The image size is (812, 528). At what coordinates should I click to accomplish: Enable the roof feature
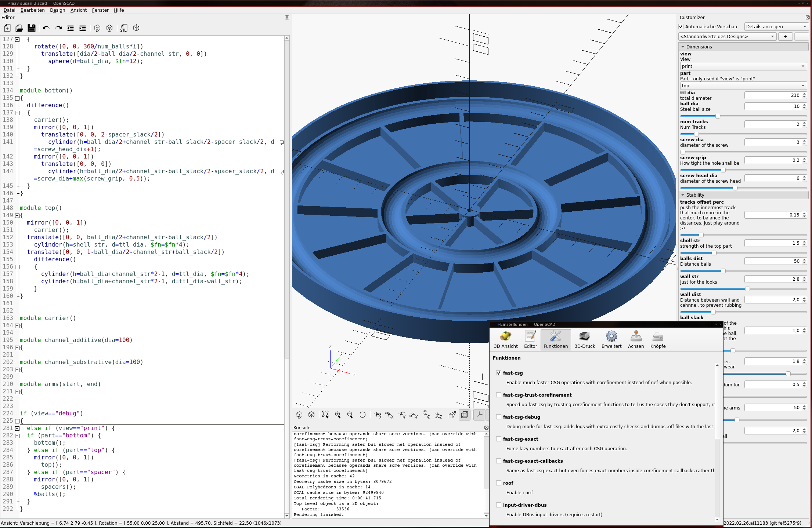pos(499,483)
